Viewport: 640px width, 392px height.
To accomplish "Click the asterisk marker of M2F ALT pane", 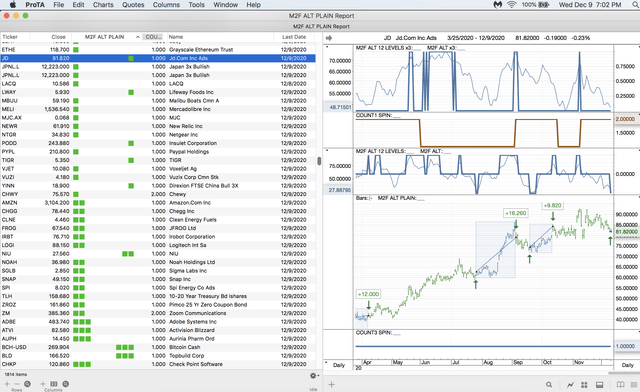I will 327,151.
